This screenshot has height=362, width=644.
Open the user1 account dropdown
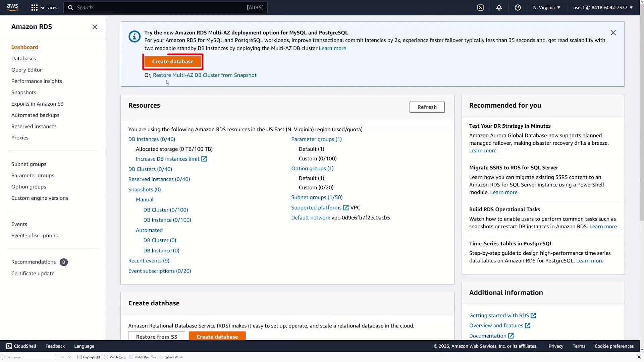coord(603,7)
